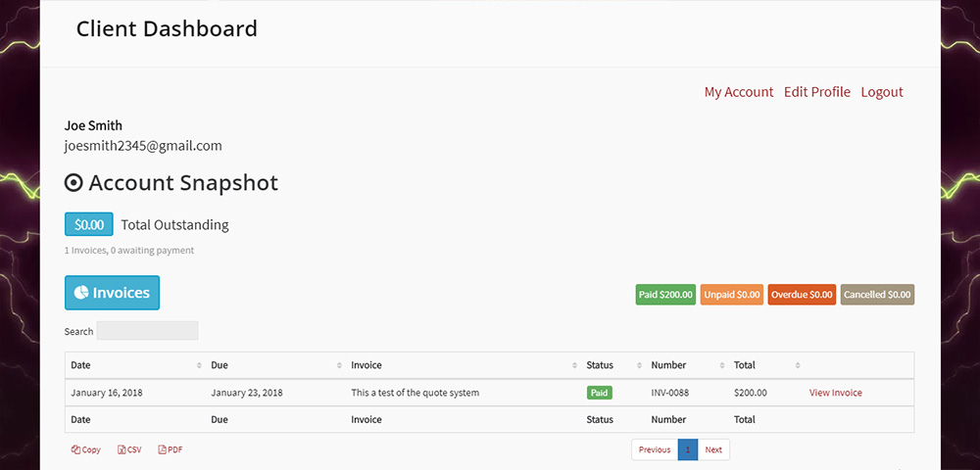Sort table by the Date column arrows
The width and height of the screenshot is (980, 470).
coord(199,365)
